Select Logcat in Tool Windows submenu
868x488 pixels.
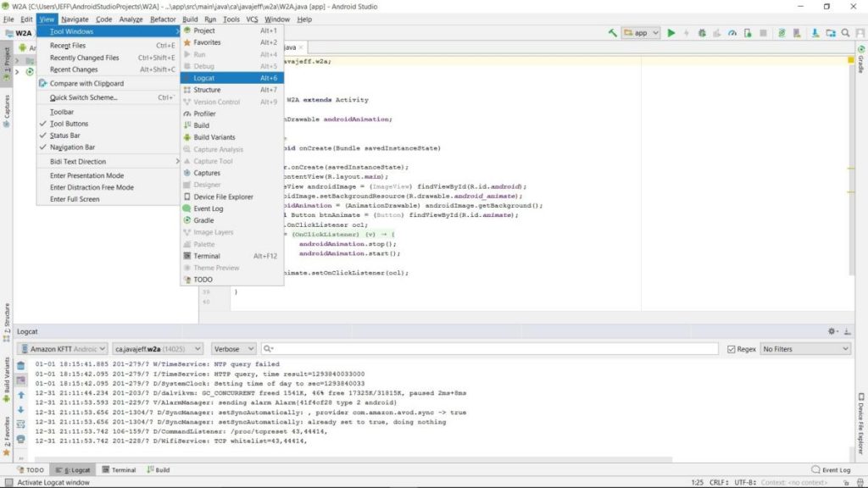tap(232, 78)
